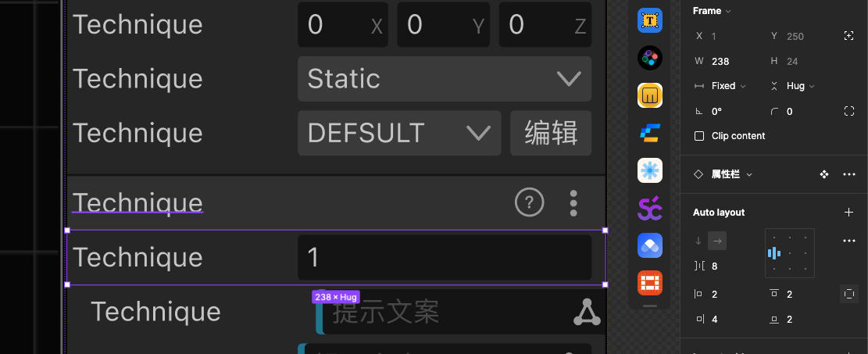Open the DEFSULT dropdown
The image size is (868, 354).
tap(398, 133)
